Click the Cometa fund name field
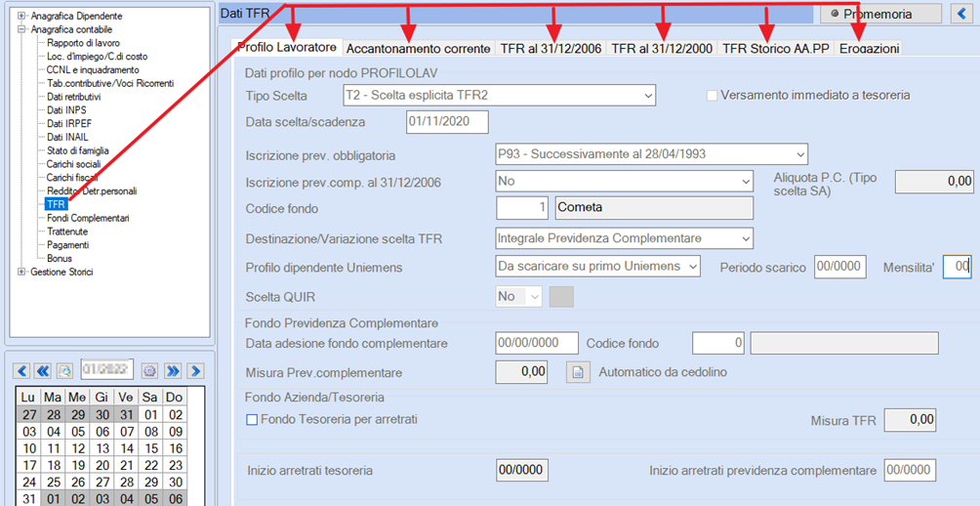980x506 pixels. click(x=654, y=208)
